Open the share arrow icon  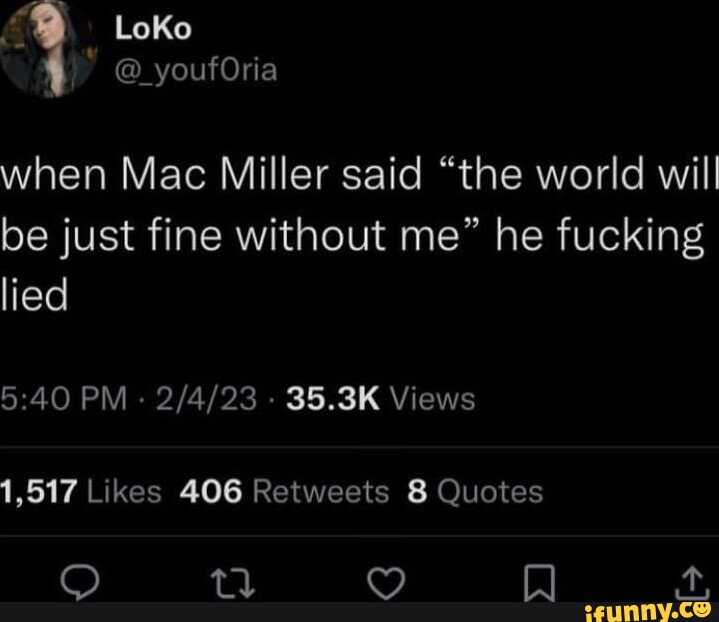[693, 583]
